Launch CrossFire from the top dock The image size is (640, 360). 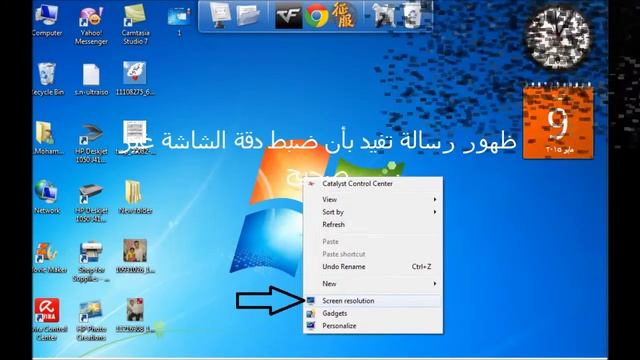289,16
